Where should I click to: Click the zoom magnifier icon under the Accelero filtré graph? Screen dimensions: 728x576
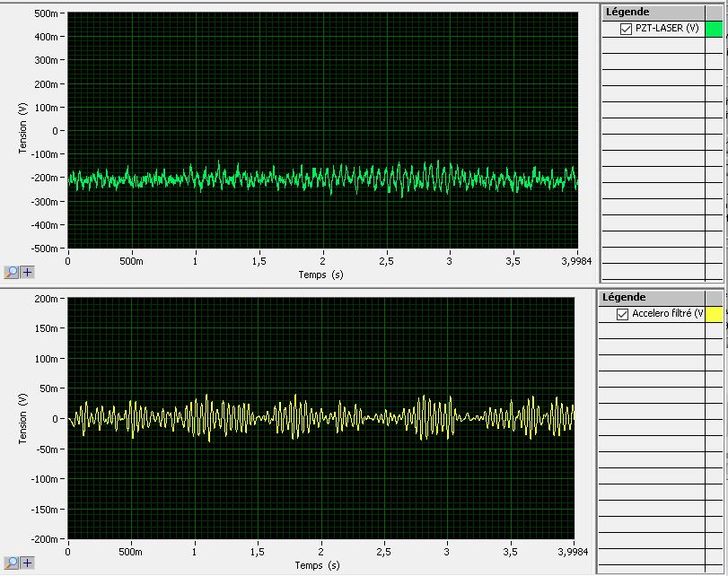12,563
